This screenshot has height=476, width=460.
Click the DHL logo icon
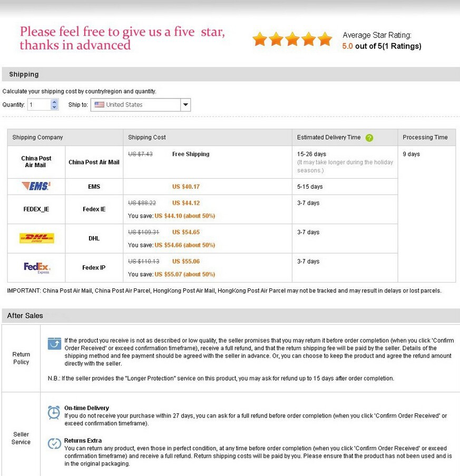[x=36, y=238]
